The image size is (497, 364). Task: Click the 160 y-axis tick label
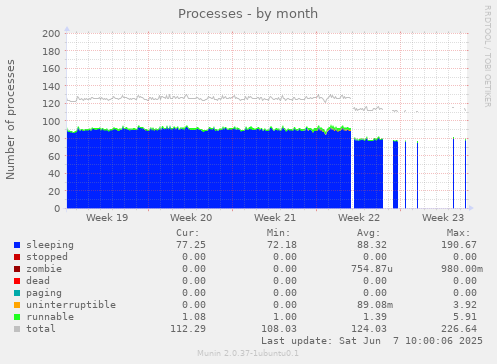[x=51, y=69]
